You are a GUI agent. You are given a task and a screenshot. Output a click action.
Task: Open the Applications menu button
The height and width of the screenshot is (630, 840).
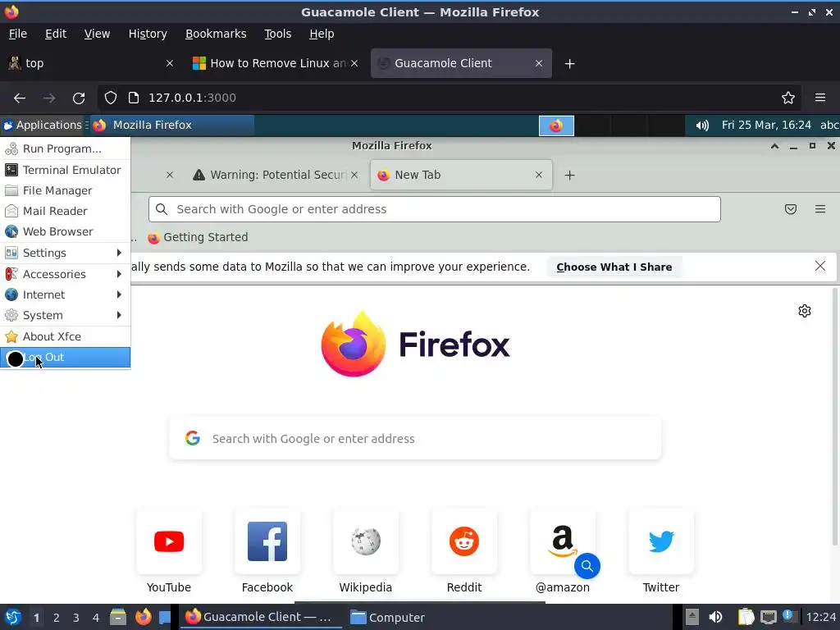pyautogui.click(x=43, y=126)
